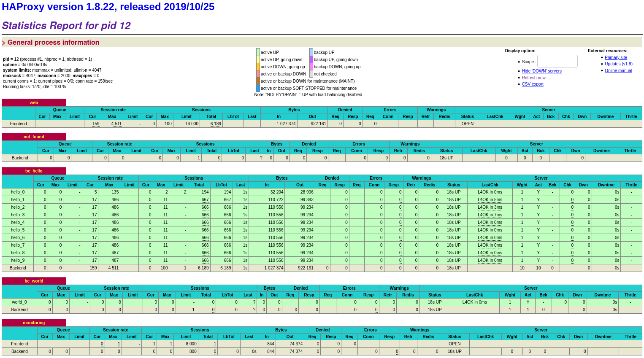Click hello_4 server name
The width and height of the screenshot is (644, 358).
(18, 222)
